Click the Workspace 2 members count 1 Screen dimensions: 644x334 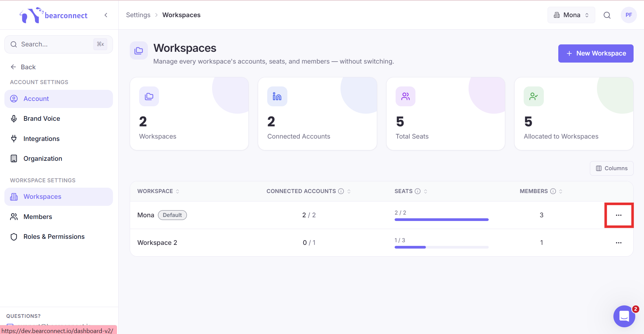pos(541,243)
